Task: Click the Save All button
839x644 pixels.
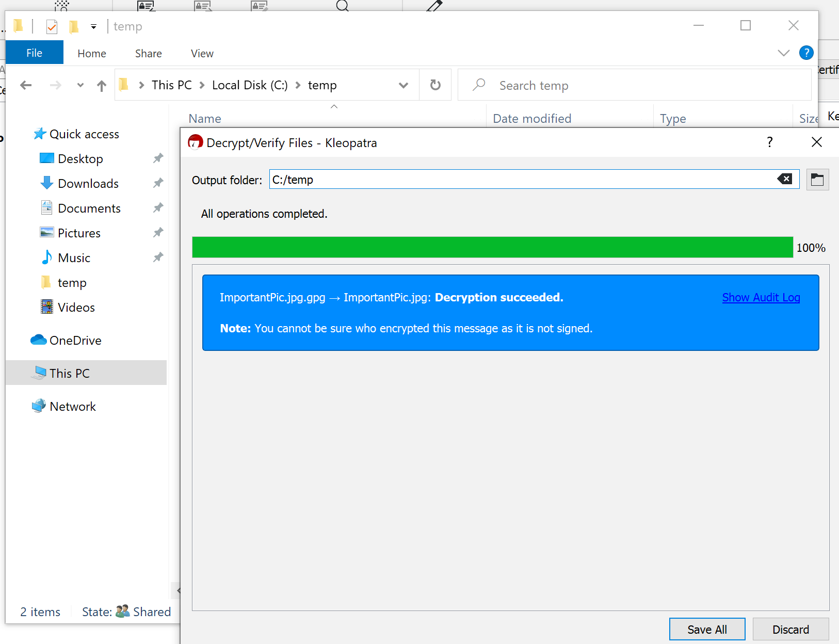Action: [707, 629]
